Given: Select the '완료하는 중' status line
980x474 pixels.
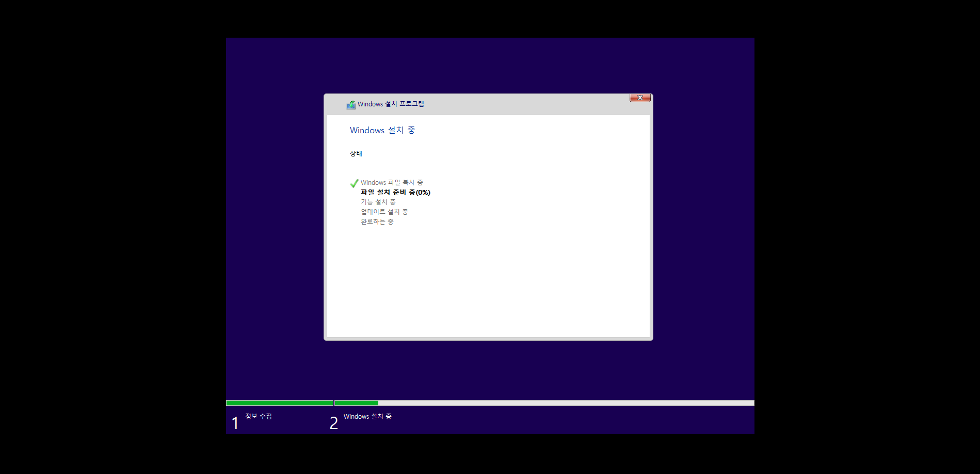Looking at the screenshot, I should click(x=377, y=222).
